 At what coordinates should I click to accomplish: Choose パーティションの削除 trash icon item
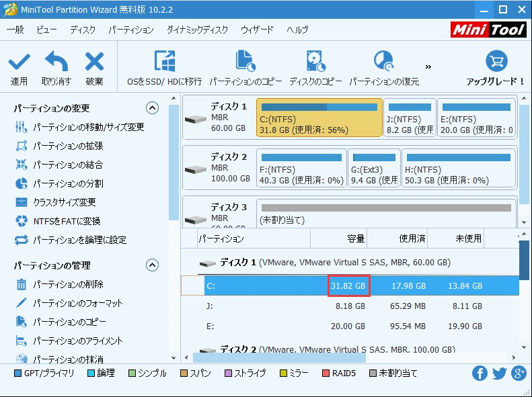pos(59,284)
